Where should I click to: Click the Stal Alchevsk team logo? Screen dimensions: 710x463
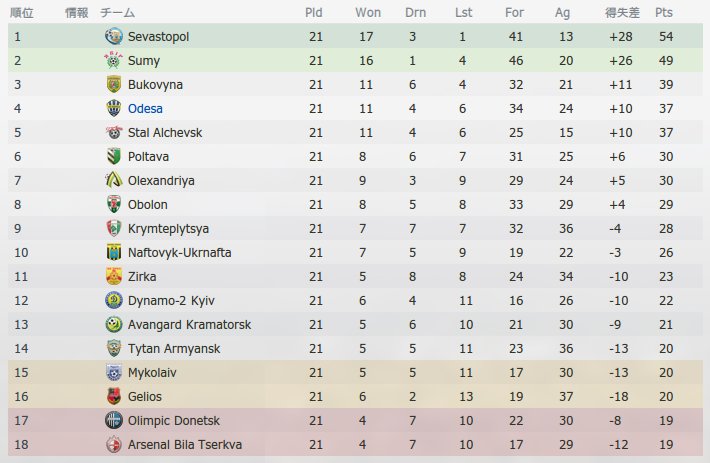(114, 132)
